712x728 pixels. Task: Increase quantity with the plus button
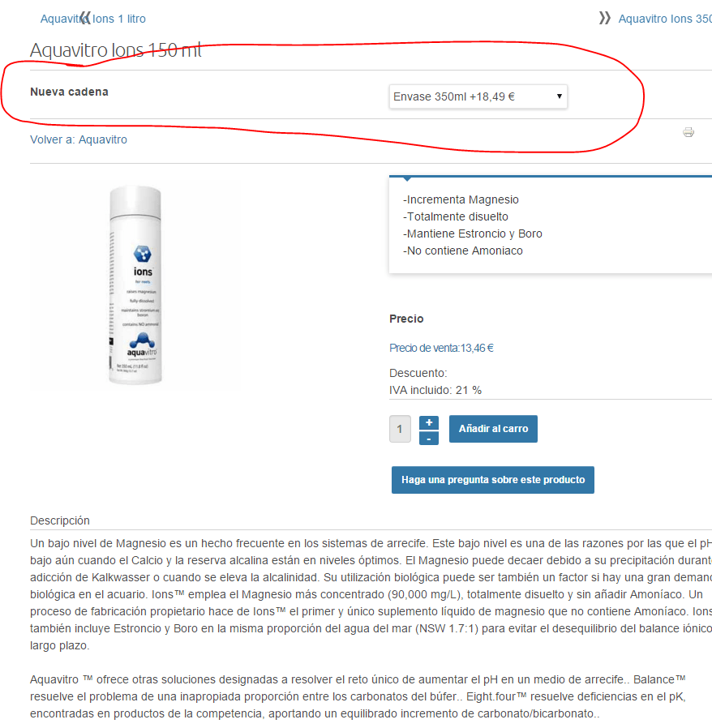[429, 422]
